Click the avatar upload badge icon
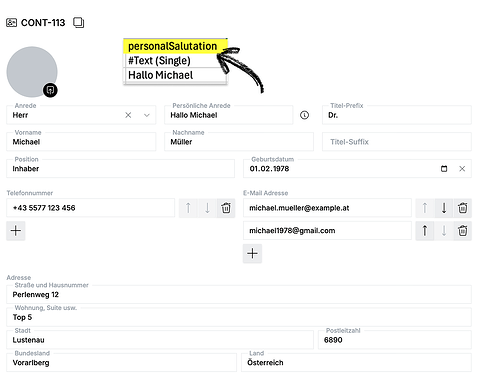The width and height of the screenshot is (478, 375). tap(50, 90)
